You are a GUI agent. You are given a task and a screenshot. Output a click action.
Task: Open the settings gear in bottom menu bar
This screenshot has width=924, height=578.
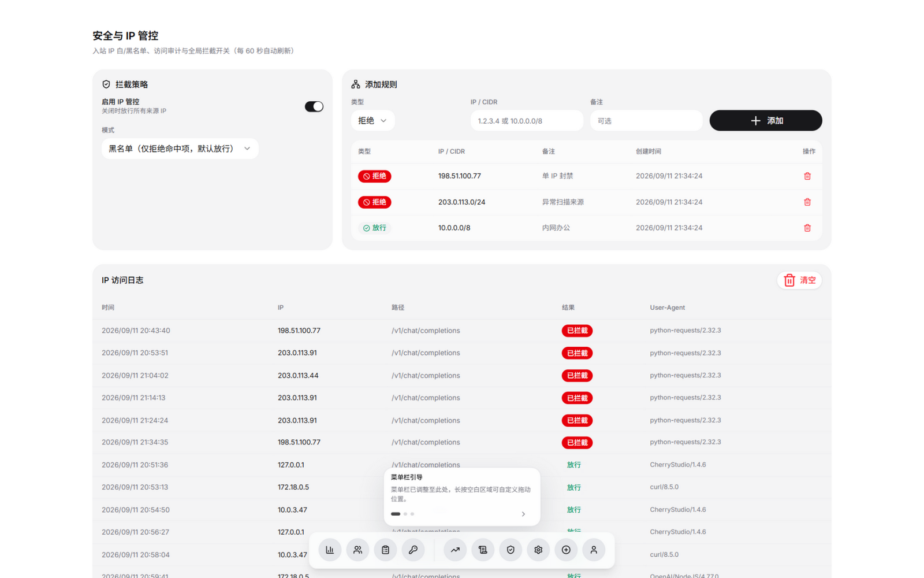pos(538,550)
